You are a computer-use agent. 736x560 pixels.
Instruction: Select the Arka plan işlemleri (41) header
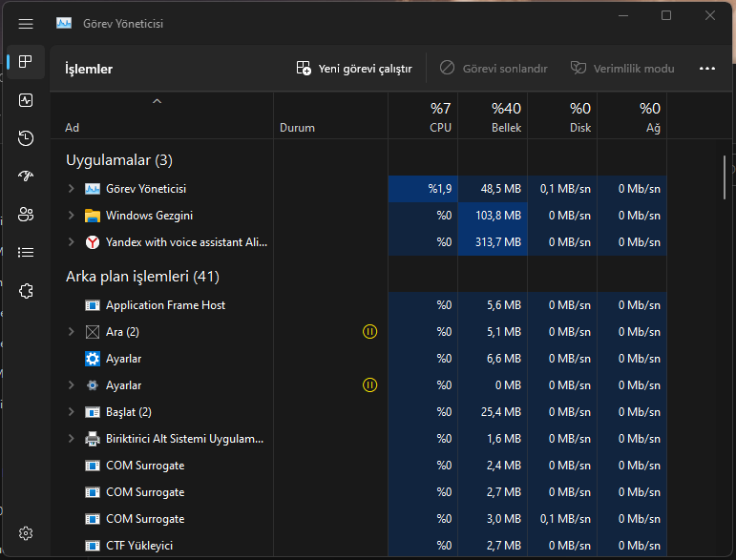click(x=142, y=277)
